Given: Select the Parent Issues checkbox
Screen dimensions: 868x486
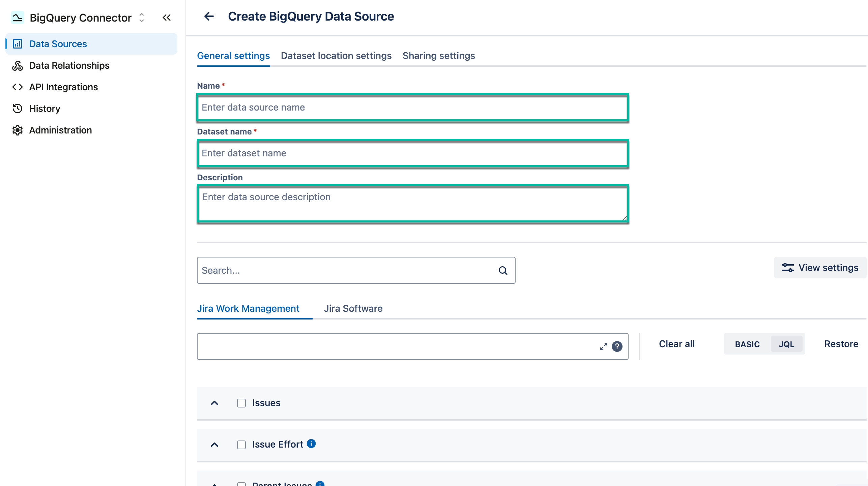Looking at the screenshot, I should 241,484.
